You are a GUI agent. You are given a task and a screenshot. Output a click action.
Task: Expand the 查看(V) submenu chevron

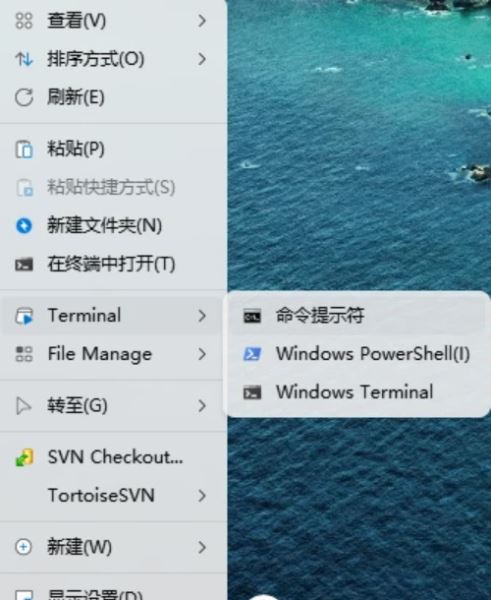(x=202, y=21)
